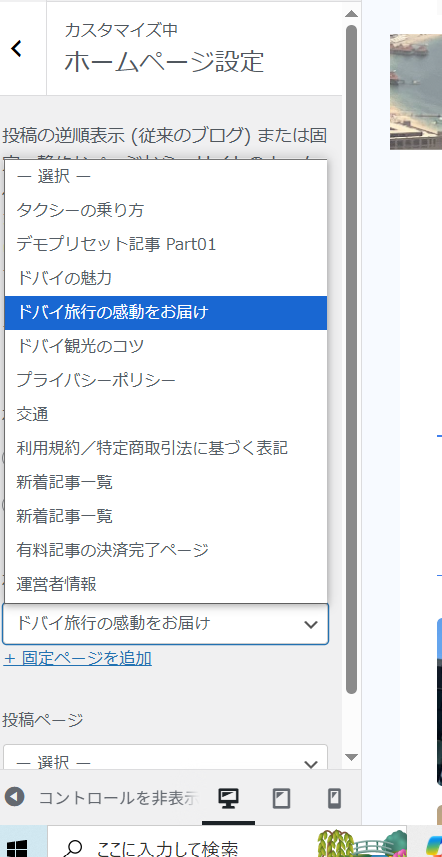Screen dimensions: 442x857
Task: Go back using the left chevron arrow
Action: tap(17, 49)
